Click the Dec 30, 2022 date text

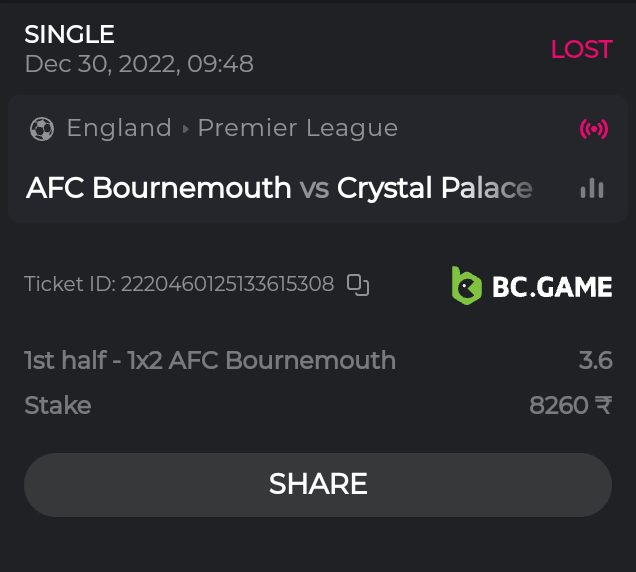pos(139,64)
